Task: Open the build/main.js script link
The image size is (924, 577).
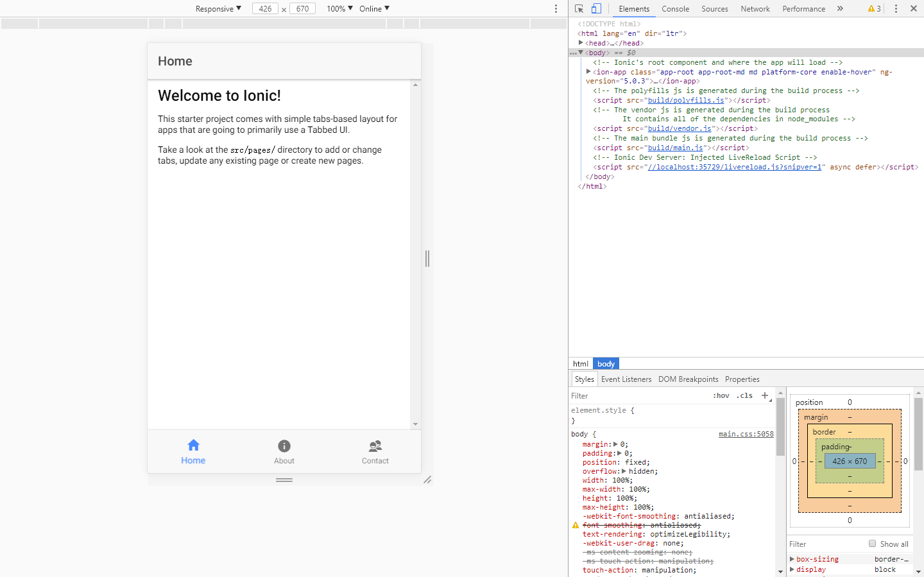Action: (x=675, y=148)
